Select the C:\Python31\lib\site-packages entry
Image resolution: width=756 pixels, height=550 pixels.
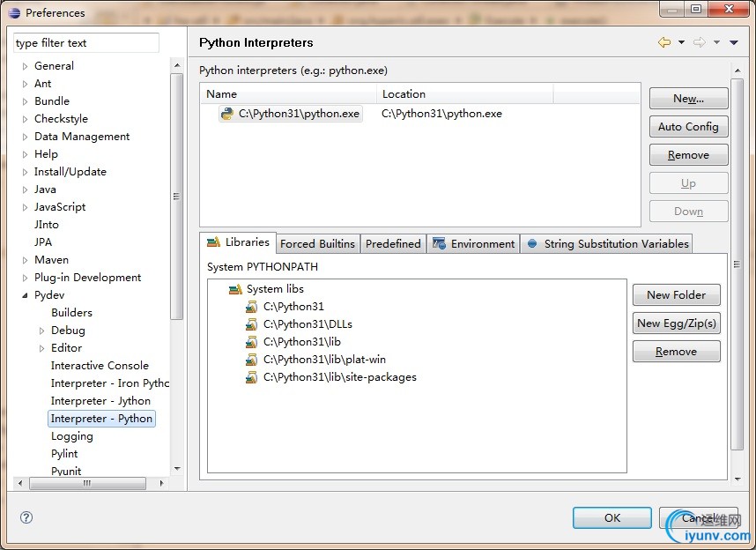[x=340, y=377]
